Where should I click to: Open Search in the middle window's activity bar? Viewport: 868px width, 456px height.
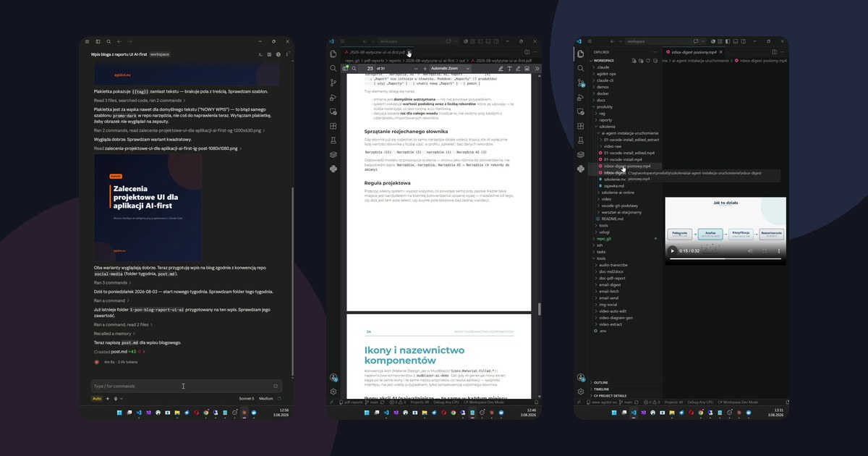(x=333, y=68)
